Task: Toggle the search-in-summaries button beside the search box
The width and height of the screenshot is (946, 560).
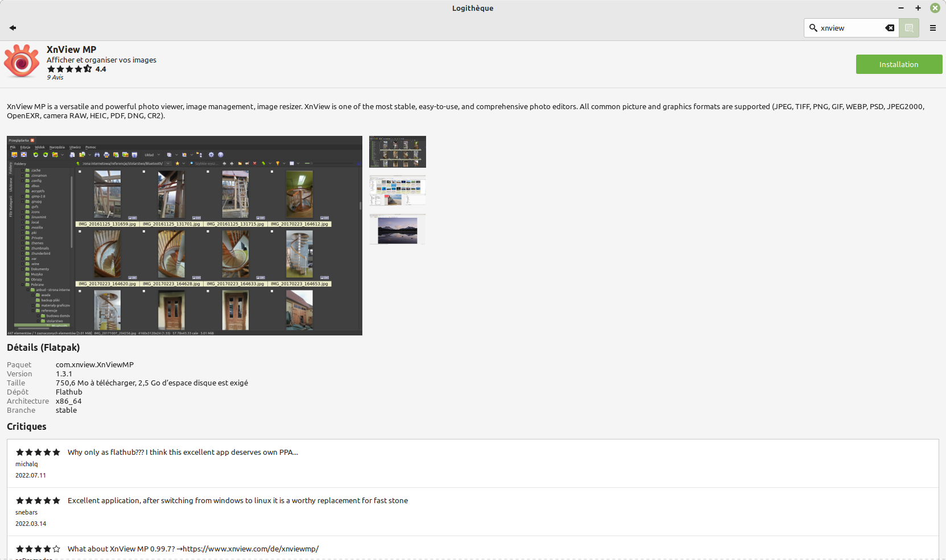Action: [x=909, y=28]
